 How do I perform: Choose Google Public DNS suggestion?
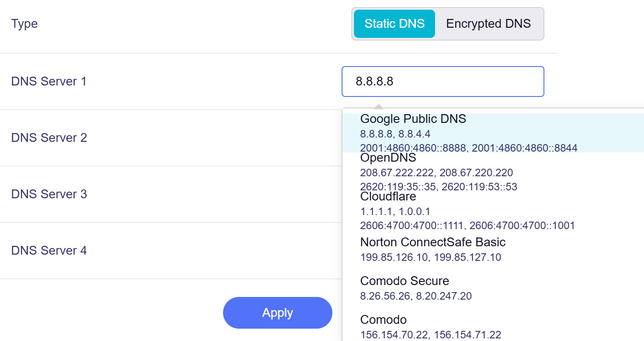pos(493,133)
